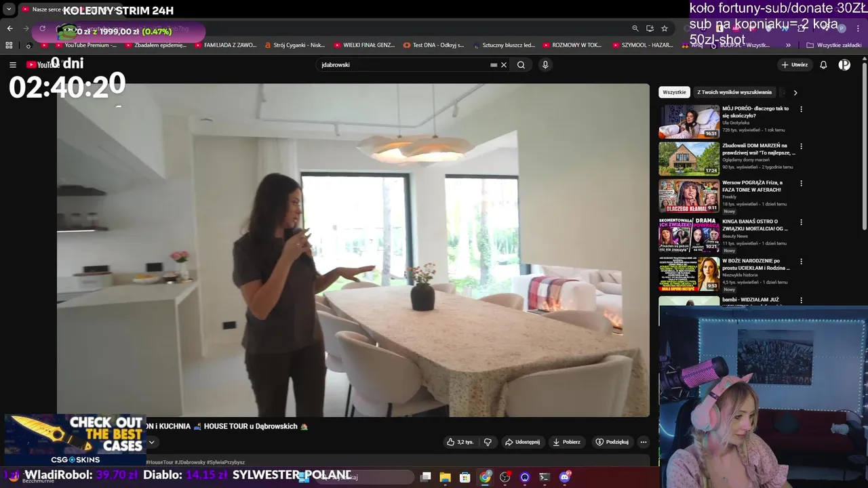868x488 pixels.
Task: Open Test DNA bookmark
Action: point(434,45)
